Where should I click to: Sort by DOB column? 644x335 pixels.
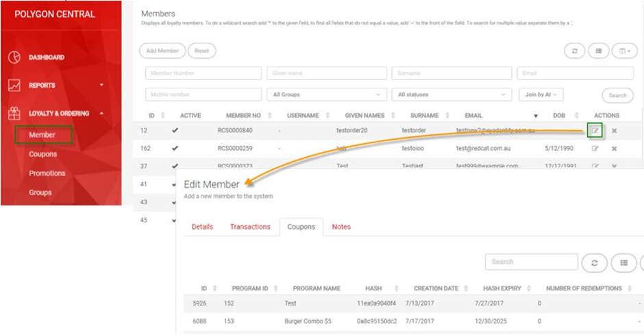pos(577,116)
